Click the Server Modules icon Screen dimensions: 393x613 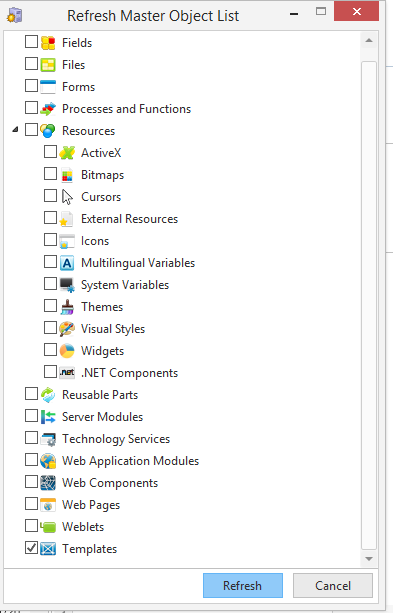[x=48, y=417]
